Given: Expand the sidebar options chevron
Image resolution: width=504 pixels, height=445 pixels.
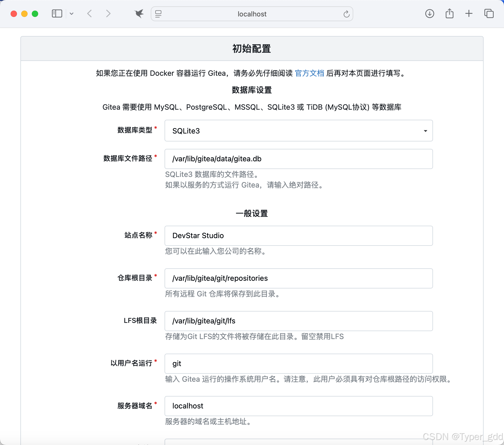Looking at the screenshot, I should click(71, 14).
